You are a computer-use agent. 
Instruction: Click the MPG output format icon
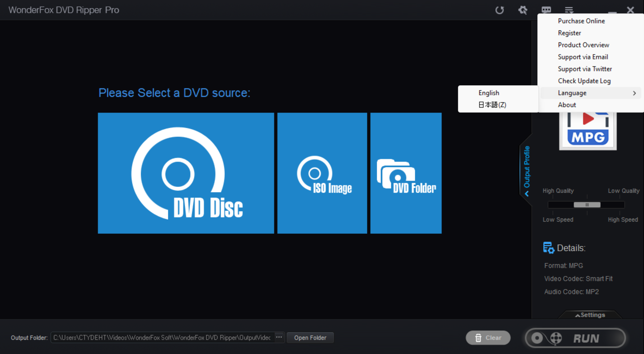point(588,131)
